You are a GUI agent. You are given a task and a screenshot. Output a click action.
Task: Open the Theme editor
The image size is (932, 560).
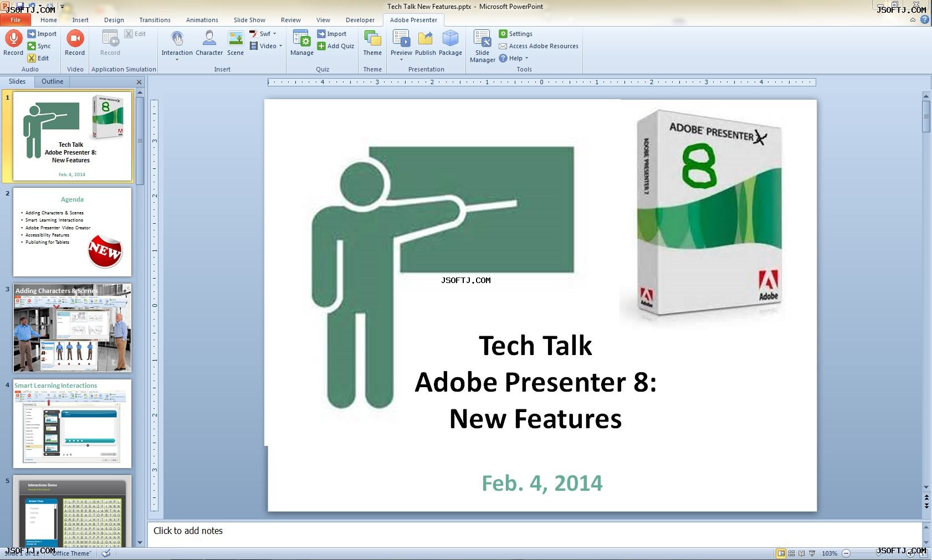tap(372, 43)
